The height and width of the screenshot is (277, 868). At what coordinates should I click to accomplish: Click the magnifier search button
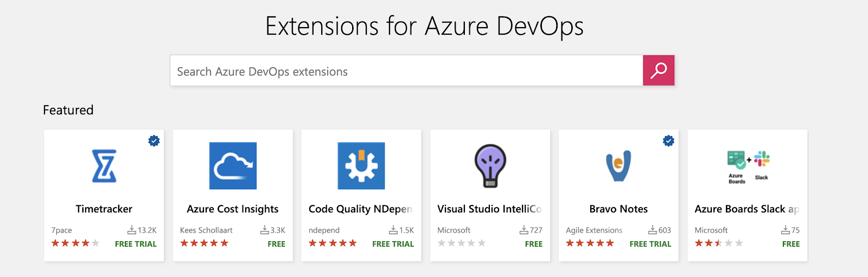tap(659, 70)
